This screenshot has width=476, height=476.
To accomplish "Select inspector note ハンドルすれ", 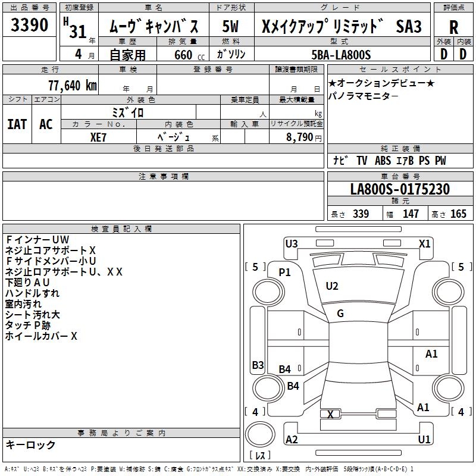I will point(32,293).
